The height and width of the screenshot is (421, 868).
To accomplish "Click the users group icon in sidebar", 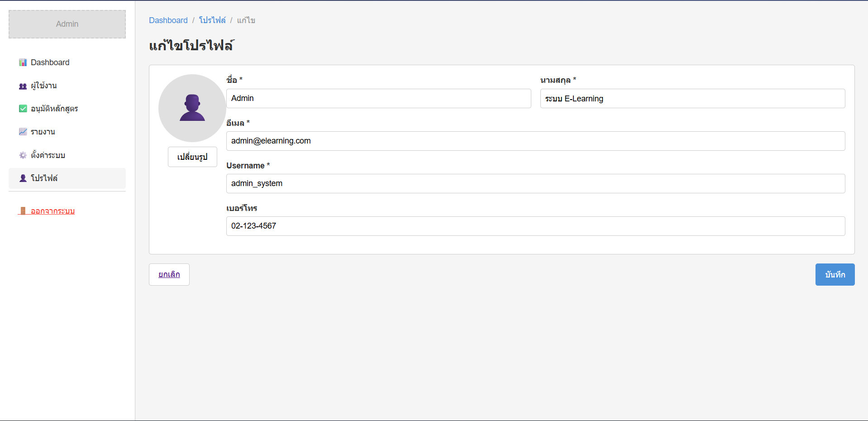I will [x=23, y=86].
